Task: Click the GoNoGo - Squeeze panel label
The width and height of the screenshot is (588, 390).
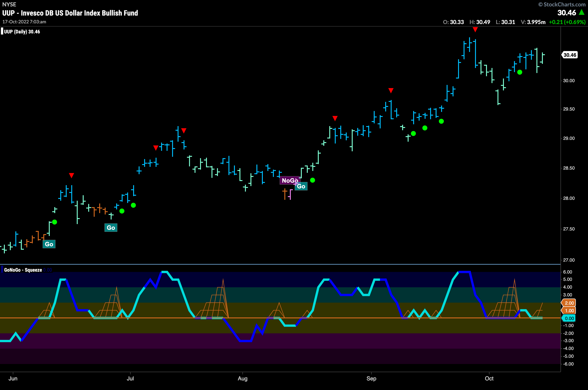Action: pos(23,270)
